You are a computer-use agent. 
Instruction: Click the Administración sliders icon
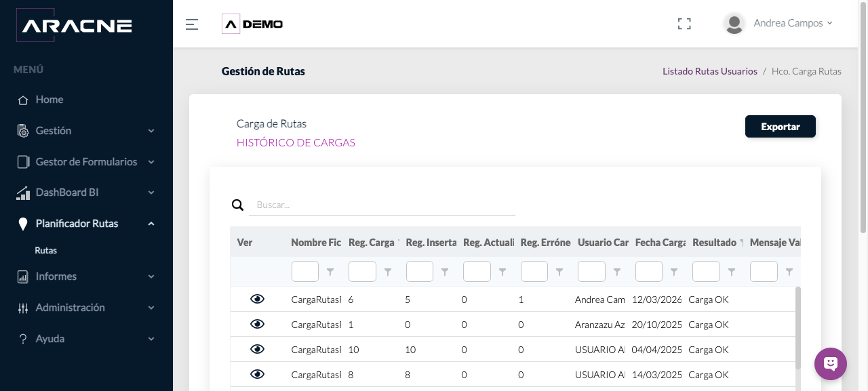[x=22, y=308]
